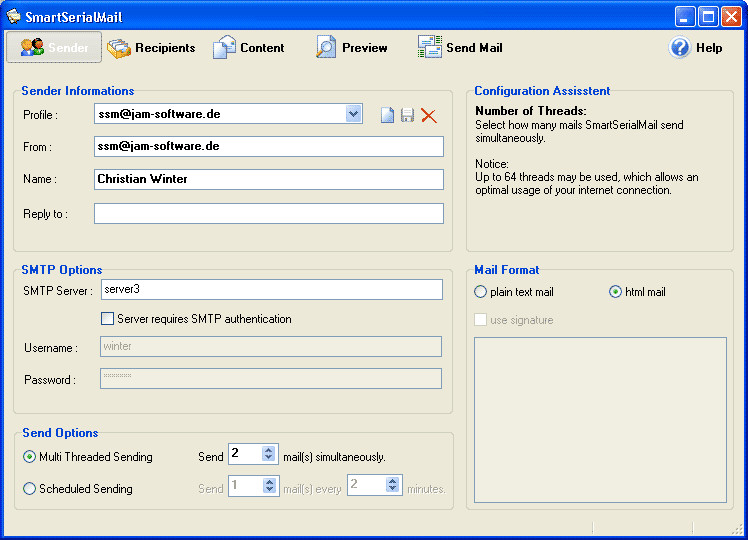Click the minutes interval spinner arrows

[392, 485]
